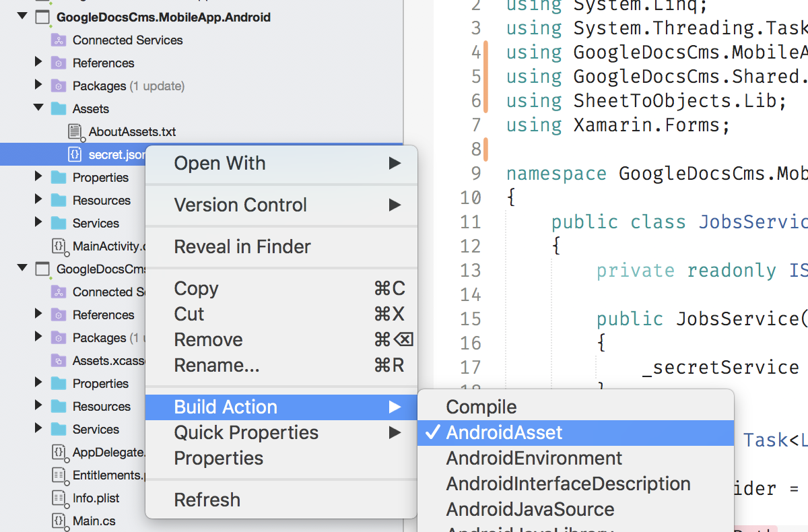Click 'public class JobsService' declaration text

tap(679, 222)
